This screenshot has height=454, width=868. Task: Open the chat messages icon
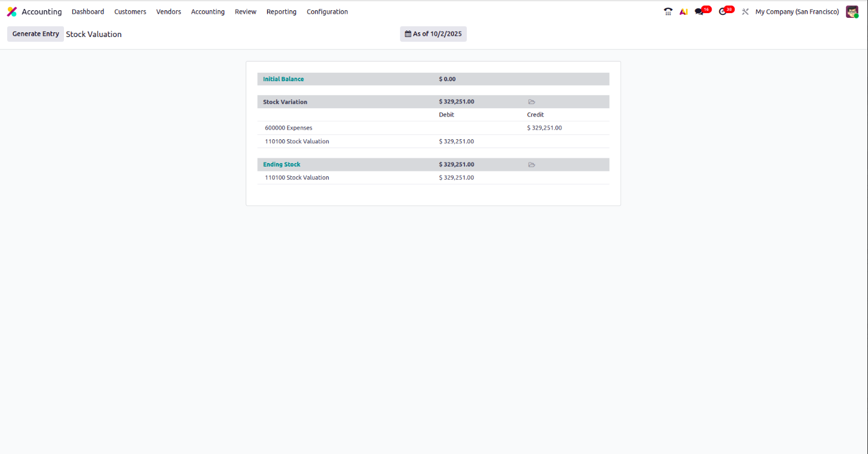pos(699,12)
